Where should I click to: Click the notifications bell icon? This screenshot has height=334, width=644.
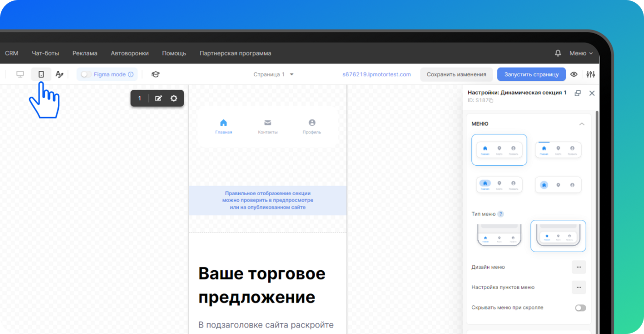558,53
